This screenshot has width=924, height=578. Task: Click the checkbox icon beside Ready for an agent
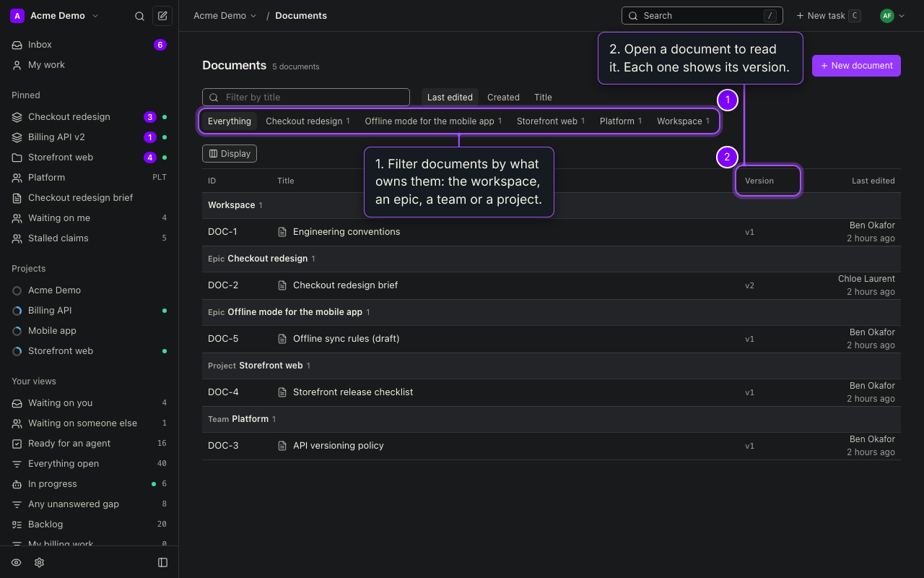(x=17, y=444)
